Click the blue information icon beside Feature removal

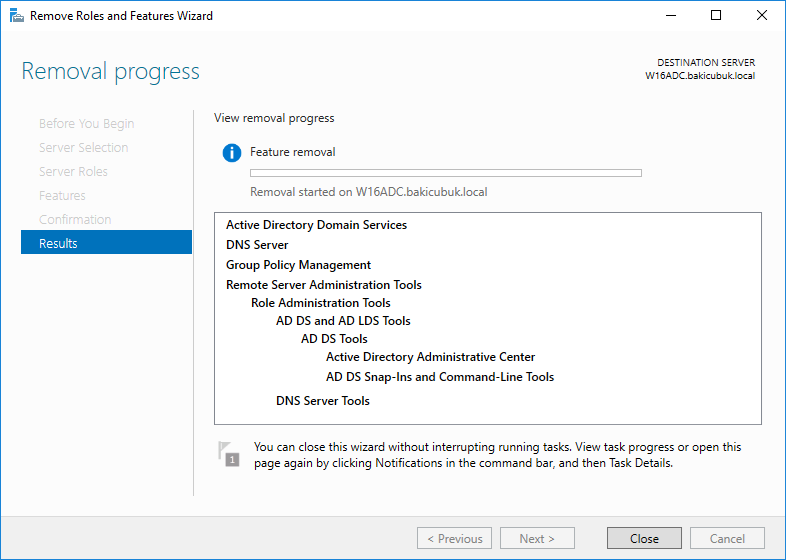click(x=232, y=153)
